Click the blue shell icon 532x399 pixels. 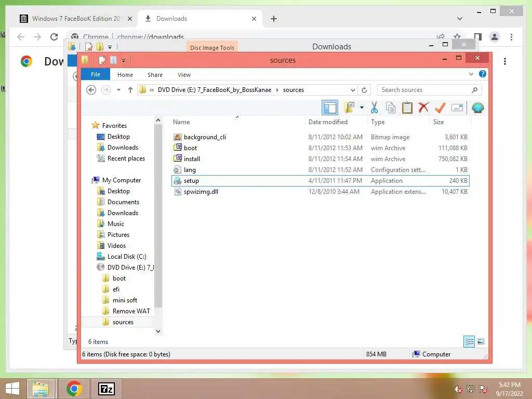coord(478,108)
